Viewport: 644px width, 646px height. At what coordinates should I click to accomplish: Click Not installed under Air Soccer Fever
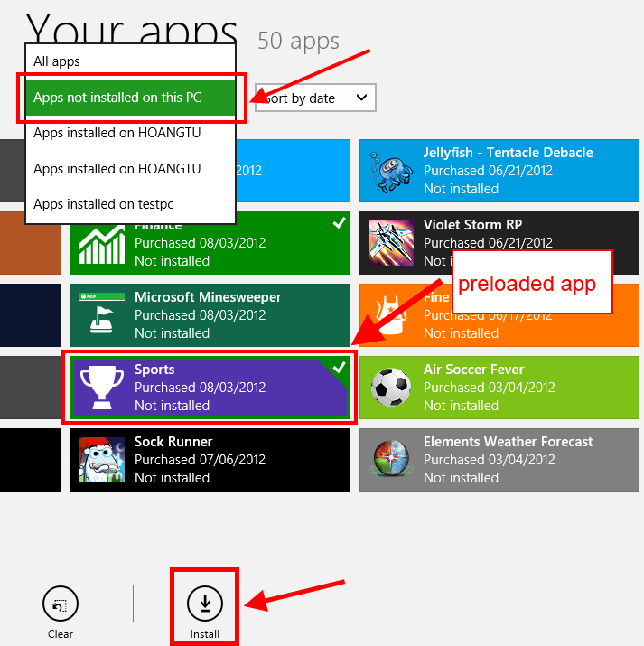coord(462,406)
